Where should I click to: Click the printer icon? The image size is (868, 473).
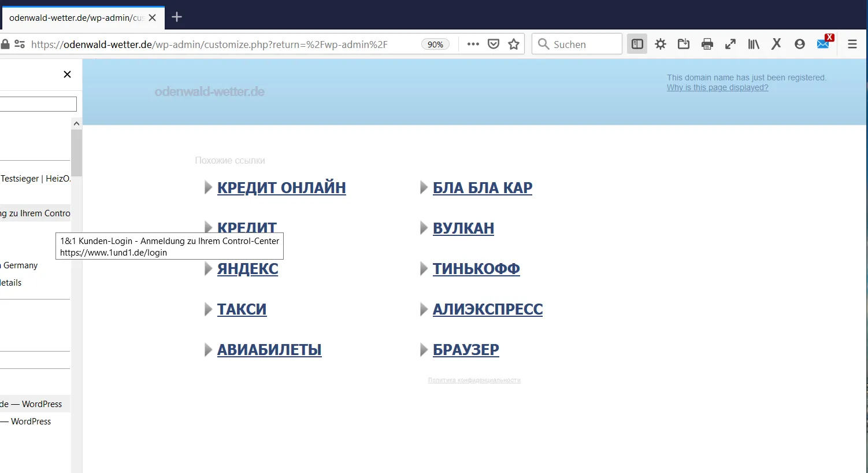[707, 44]
